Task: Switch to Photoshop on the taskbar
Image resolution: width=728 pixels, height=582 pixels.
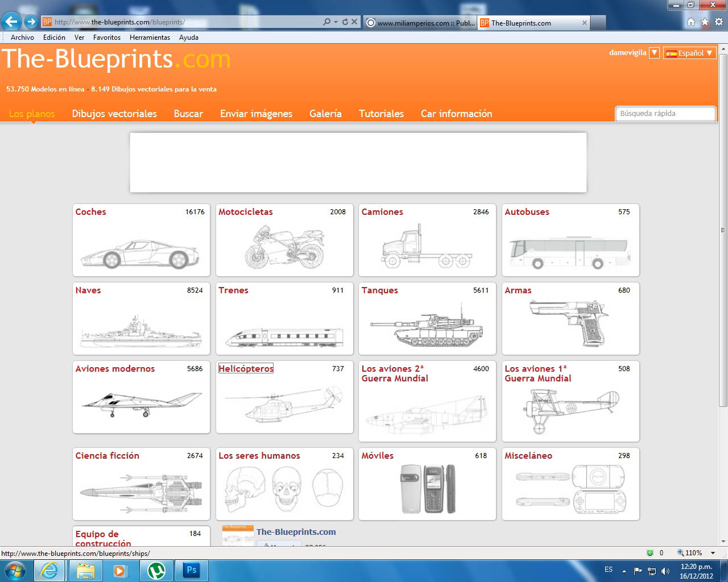Action: point(192,570)
